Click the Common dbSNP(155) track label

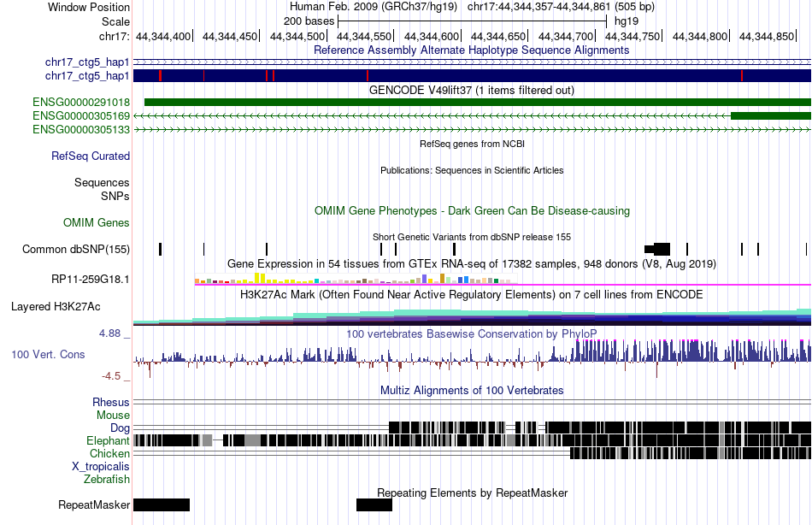76,250
